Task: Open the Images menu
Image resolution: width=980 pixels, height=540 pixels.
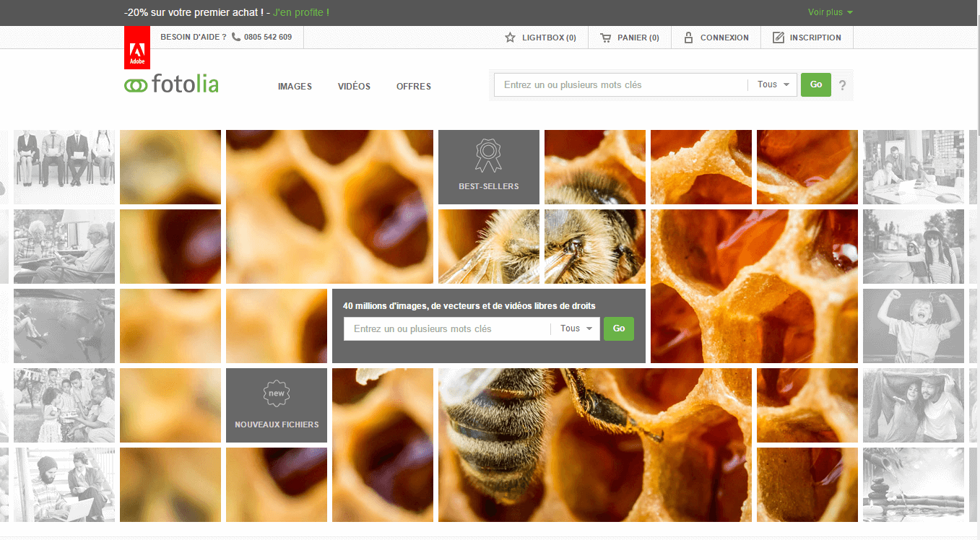Action: [x=295, y=87]
